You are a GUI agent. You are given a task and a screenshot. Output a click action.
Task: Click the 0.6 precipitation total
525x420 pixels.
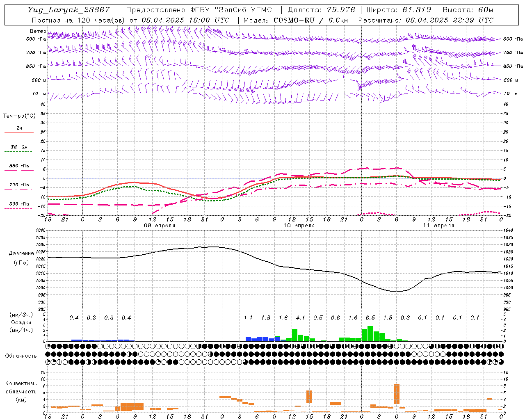335,318
